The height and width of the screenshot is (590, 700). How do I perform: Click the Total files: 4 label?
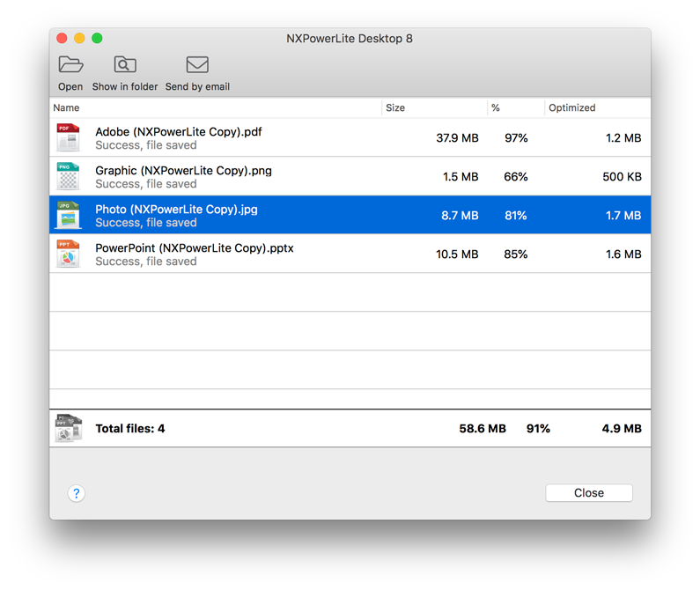(x=130, y=428)
